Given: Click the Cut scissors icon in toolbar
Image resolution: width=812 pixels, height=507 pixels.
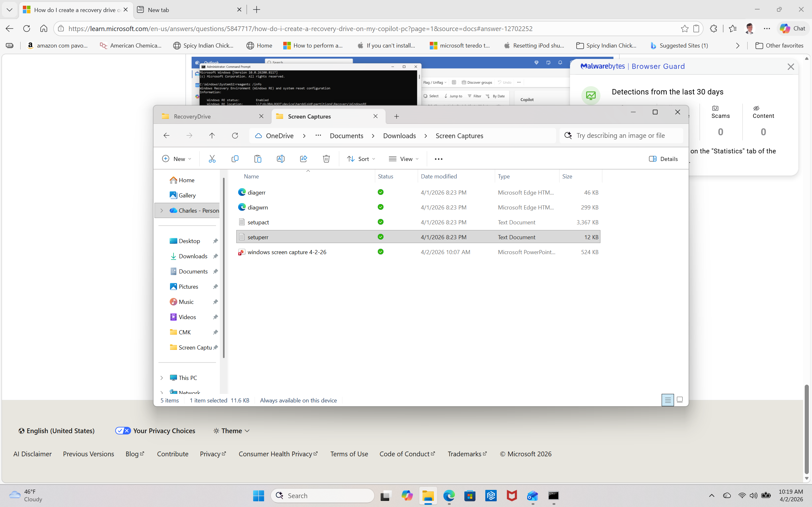Looking at the screenshot, I should point(212,159).
